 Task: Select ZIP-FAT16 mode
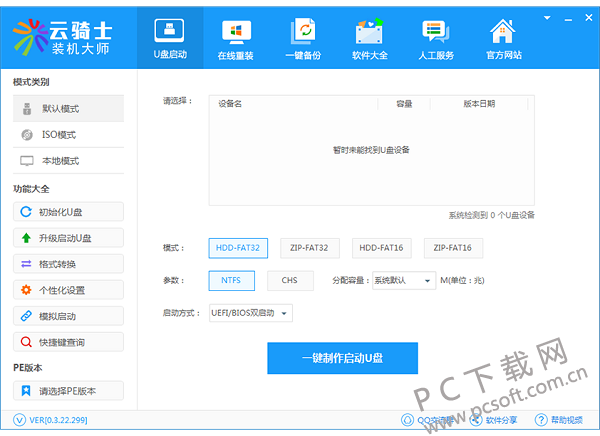(453, 248)
